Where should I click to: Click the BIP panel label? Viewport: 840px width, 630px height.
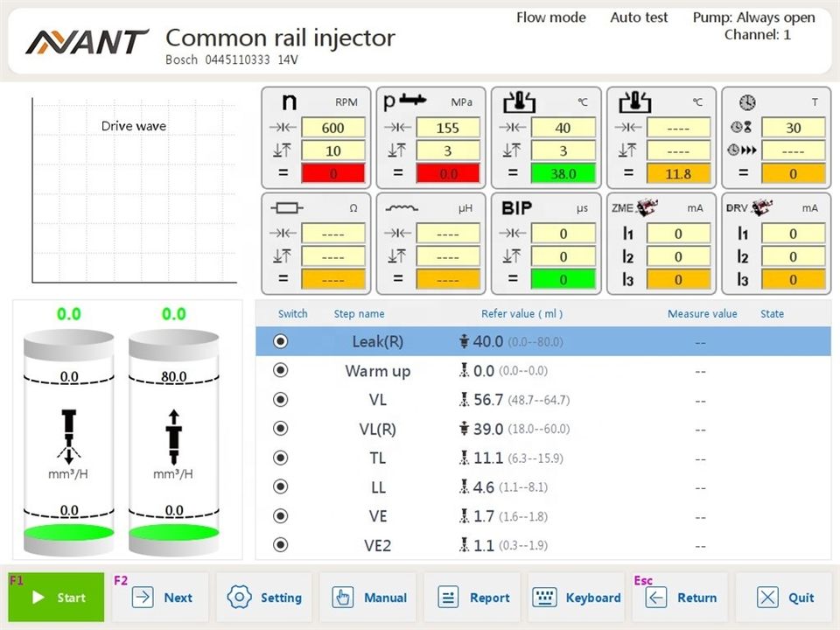516,208
